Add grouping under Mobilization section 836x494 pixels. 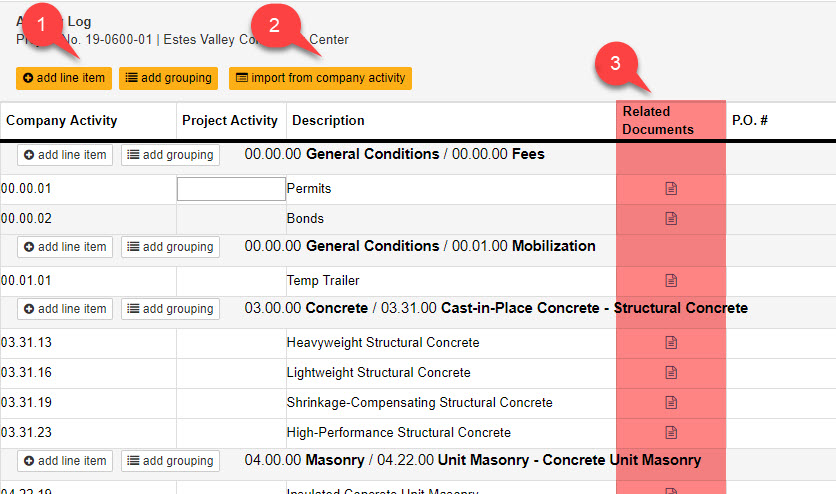pos(171,247)
